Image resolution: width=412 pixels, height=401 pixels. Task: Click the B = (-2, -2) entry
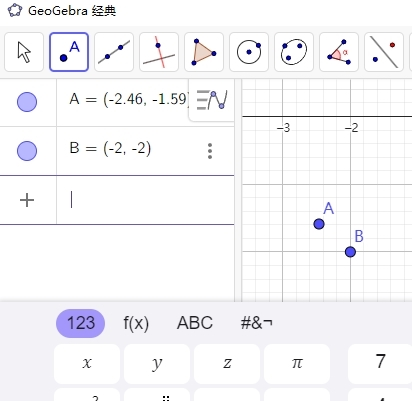click(110, 148)
